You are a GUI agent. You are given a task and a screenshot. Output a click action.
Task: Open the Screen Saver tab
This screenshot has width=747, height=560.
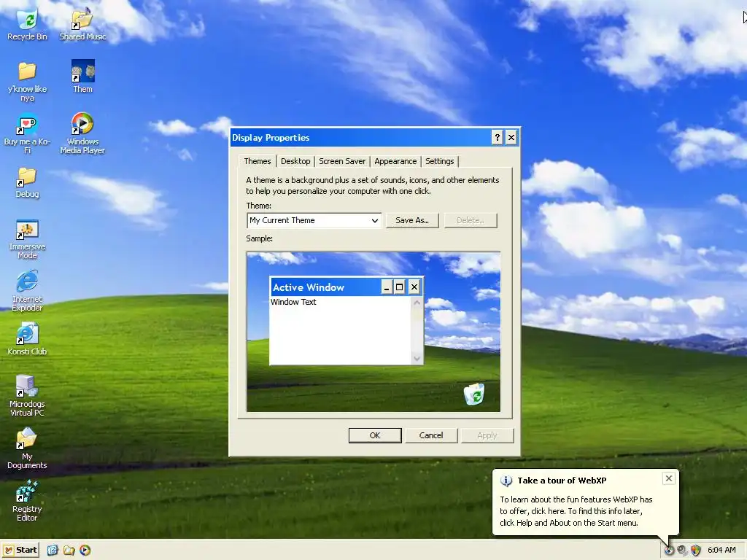342,161
